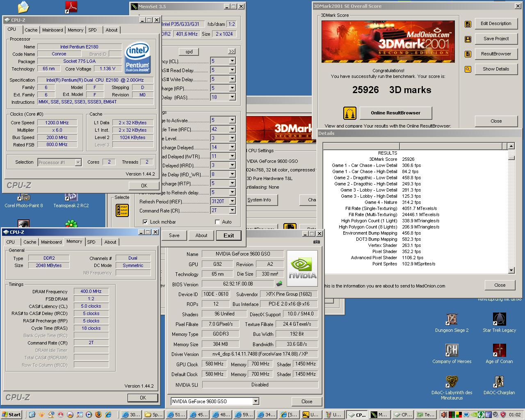Click Details list scrollbar down arrow
Image resolution: width=525 pixels, height=420 pixels.
pyautogui.click(x=511, y=270)
